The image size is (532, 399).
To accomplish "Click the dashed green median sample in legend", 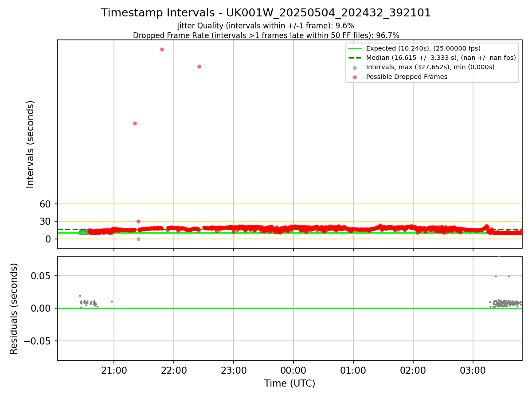I will click(355, 58).
